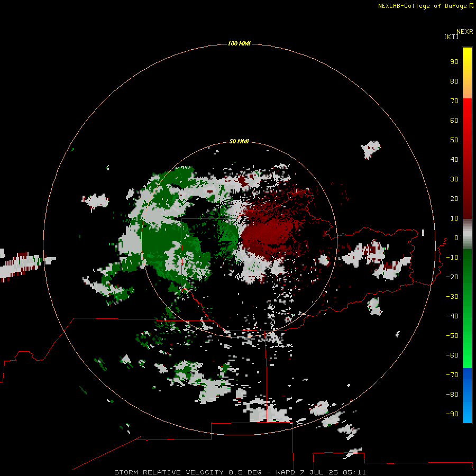Click the -60 knot scale value
The width and height of the screenshot is (476, 476).
pos(452,355)
